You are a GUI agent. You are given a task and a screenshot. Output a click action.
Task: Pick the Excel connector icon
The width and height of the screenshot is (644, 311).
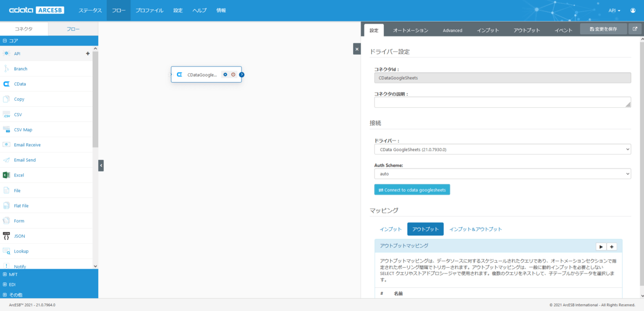click(x=6, y=175)
